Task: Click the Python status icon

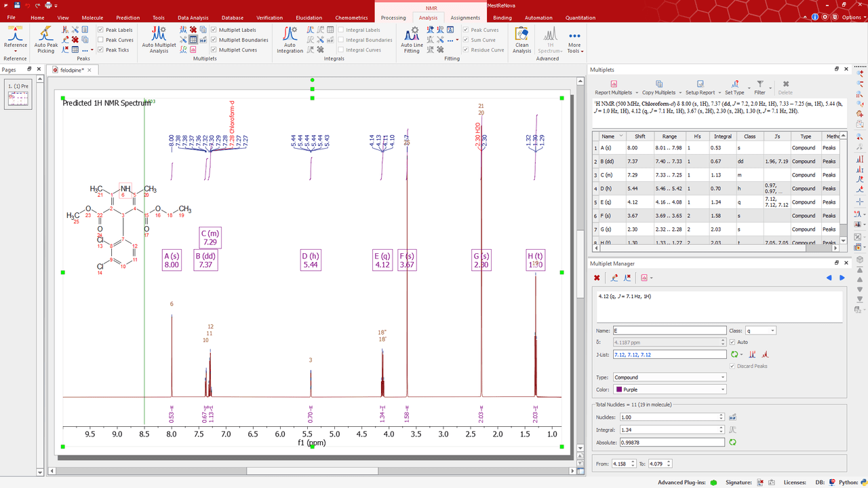Action: tap(863, 483)
